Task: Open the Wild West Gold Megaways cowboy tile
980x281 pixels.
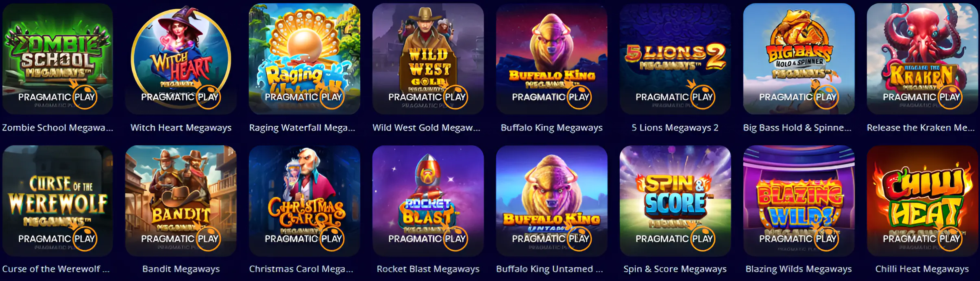Action: (428, 59)
